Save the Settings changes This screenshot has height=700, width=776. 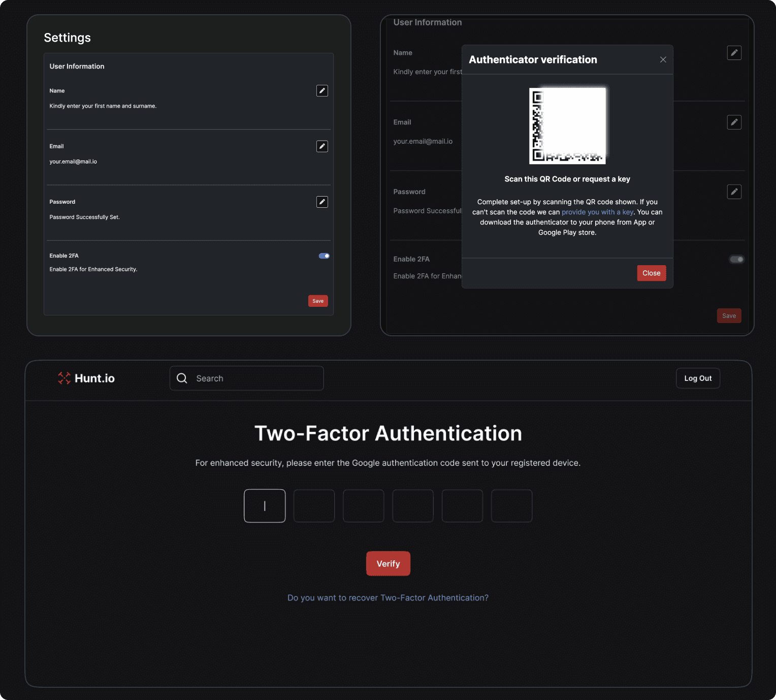[x=317, y=301]
